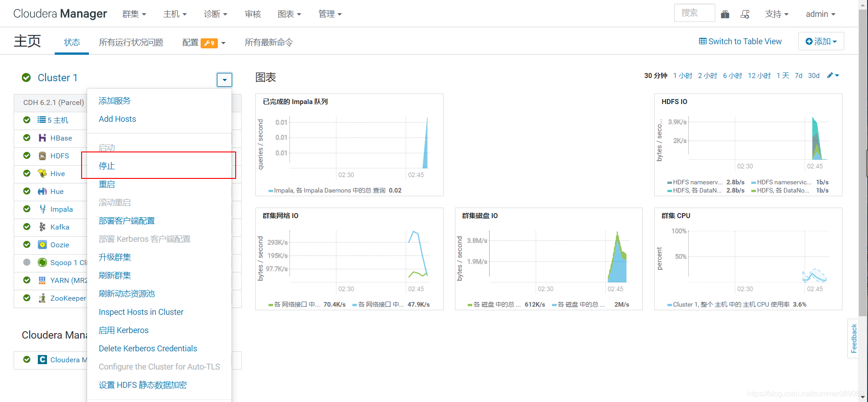The image size is (868, 402).
Task: Click the 搜索 search field
Action: tap(695, 13)
